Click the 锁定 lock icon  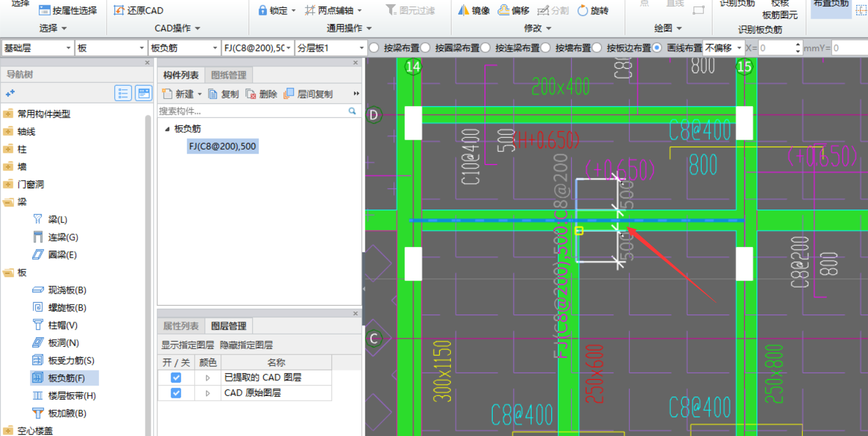[x=263, y=11]
